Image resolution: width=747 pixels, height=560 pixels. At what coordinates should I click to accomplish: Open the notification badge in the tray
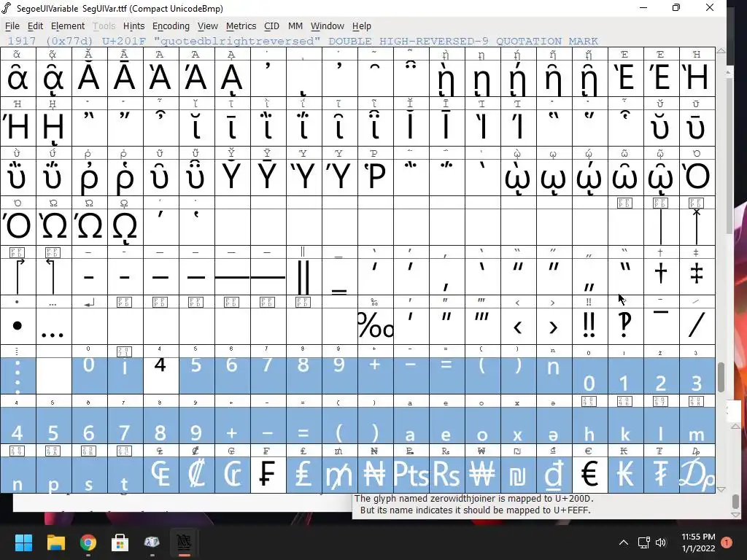pos(726,542)
